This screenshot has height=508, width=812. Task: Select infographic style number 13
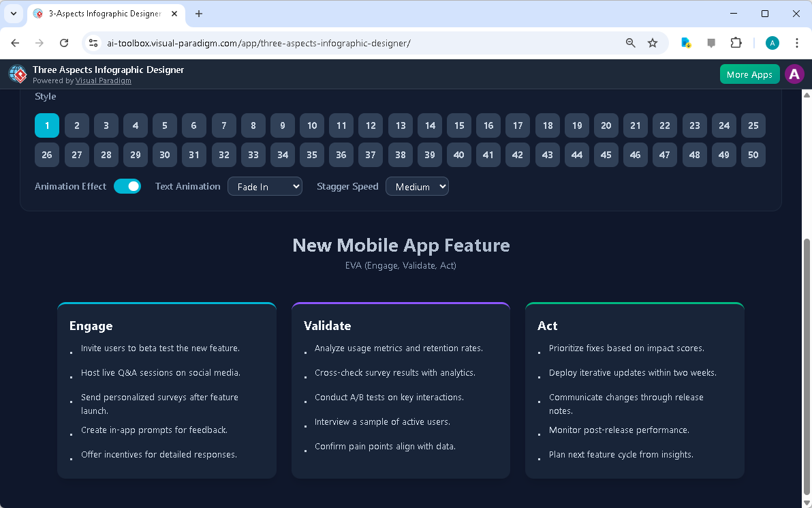click(400, 125)
